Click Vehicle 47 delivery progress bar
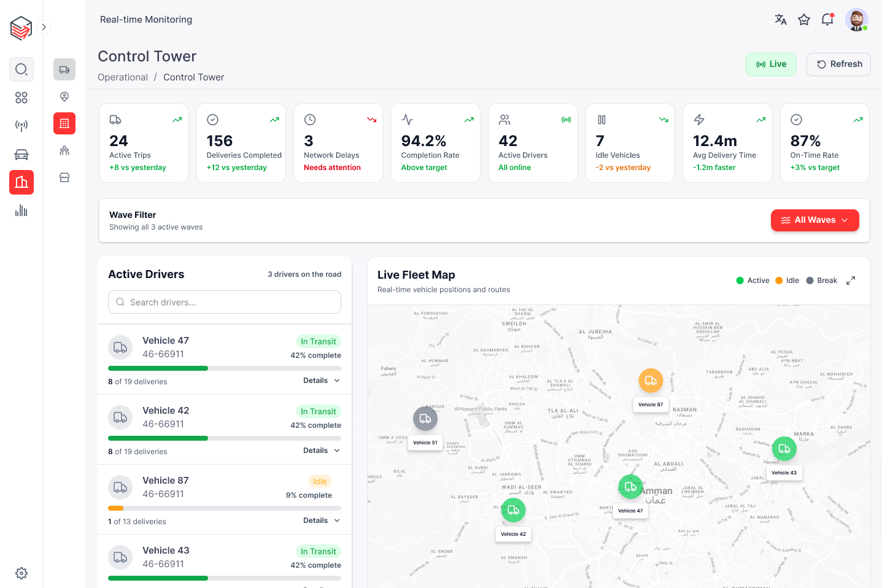 pos(225,368)
